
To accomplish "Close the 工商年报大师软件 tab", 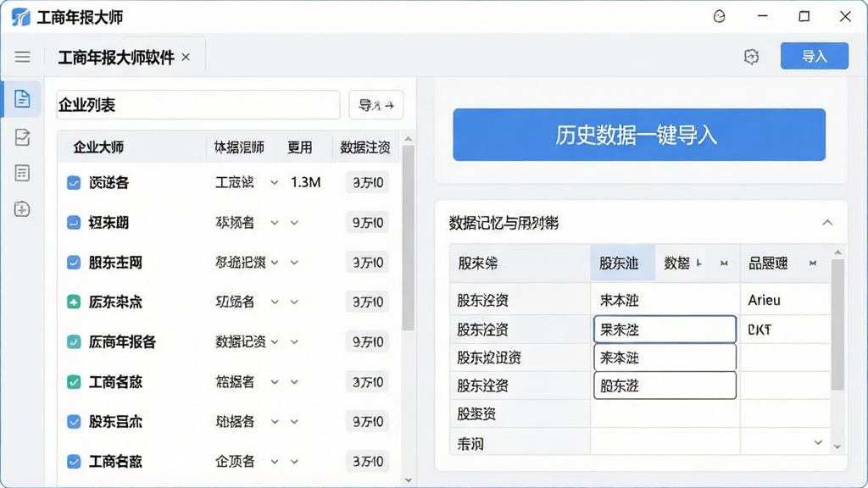I will (x=186, y=57).
